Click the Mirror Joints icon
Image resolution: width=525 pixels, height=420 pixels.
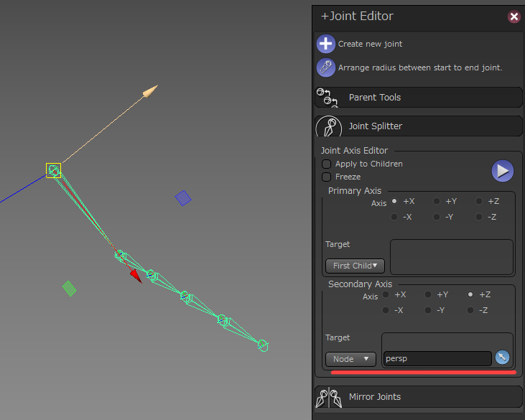tap(329, 397)
